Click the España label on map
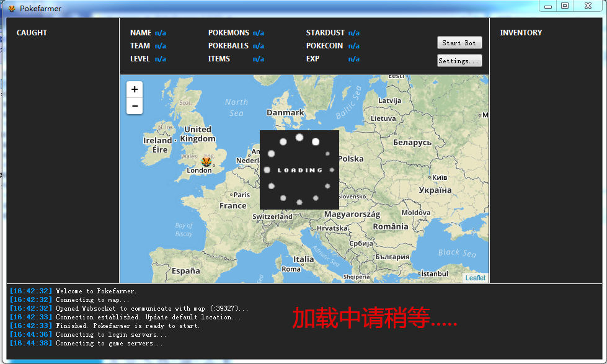This screenshot has width=607, height=364. [x=186, y=271]
